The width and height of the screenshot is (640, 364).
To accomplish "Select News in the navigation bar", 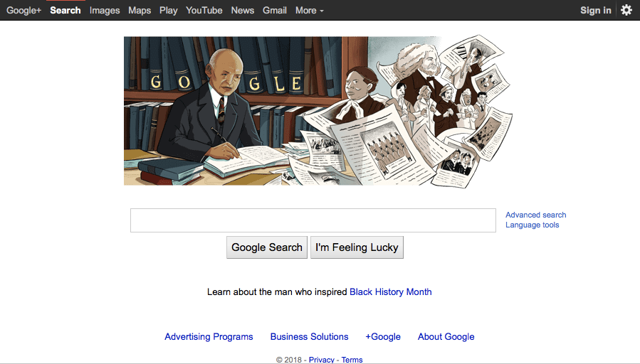I will (x=243, y=11).
